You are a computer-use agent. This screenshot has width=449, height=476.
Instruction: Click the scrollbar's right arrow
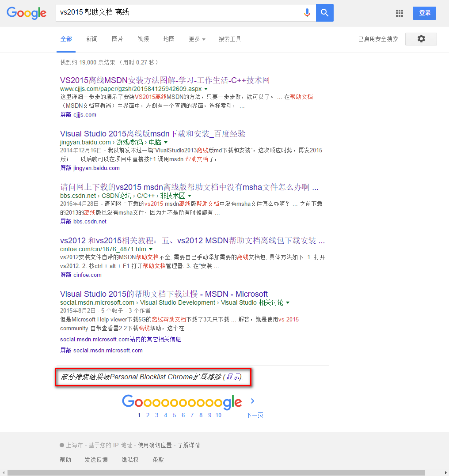(x=445, y=472)
